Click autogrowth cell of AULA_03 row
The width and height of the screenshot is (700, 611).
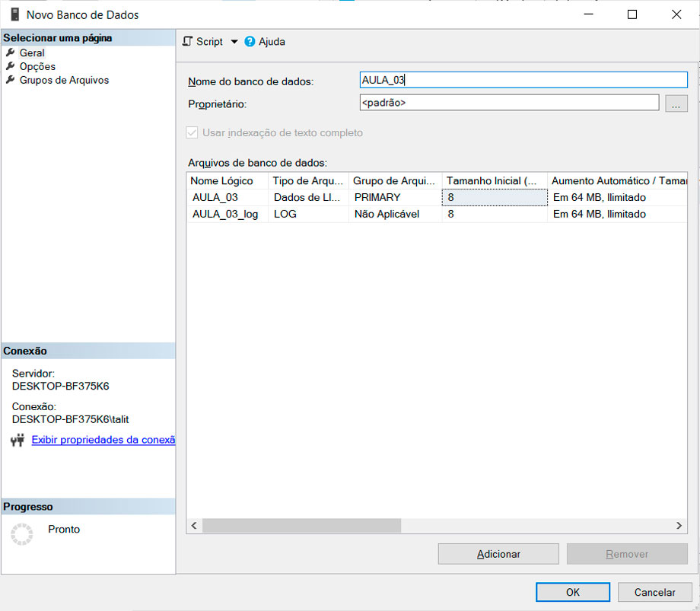pos(617,197)
